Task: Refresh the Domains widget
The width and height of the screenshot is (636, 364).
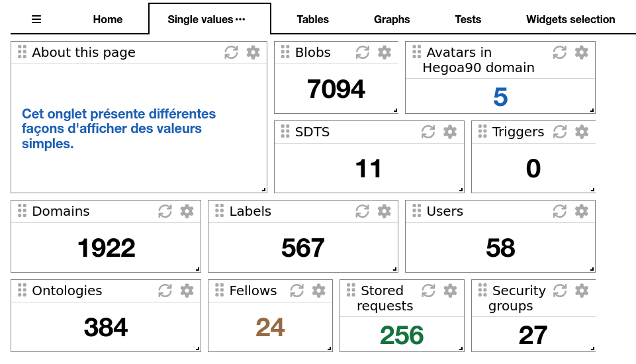Action: (x=165, y=211)
